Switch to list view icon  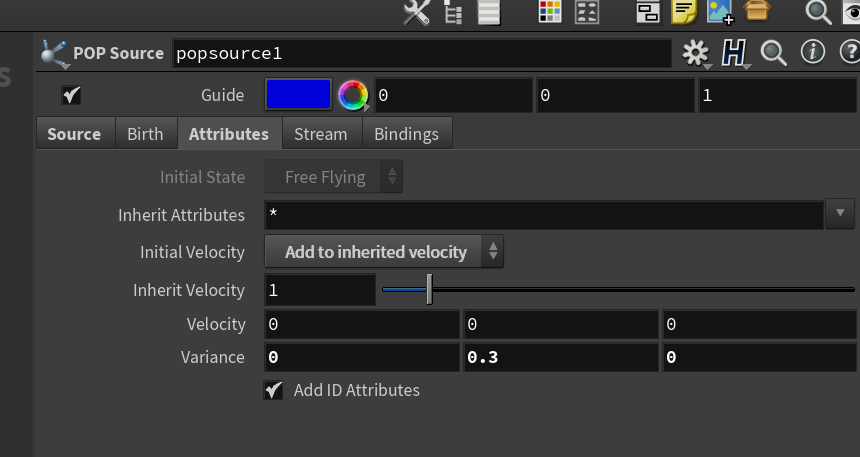[489, 12]
